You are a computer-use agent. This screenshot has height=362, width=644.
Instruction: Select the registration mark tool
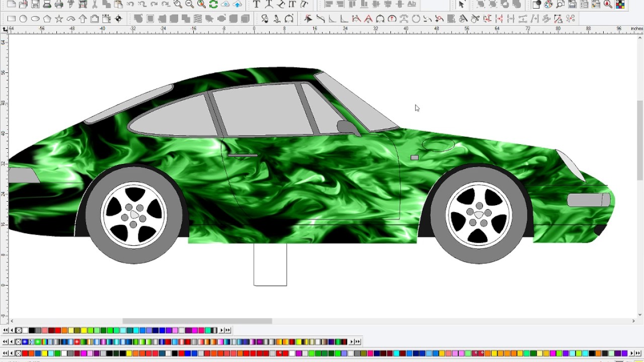[119, 19]
